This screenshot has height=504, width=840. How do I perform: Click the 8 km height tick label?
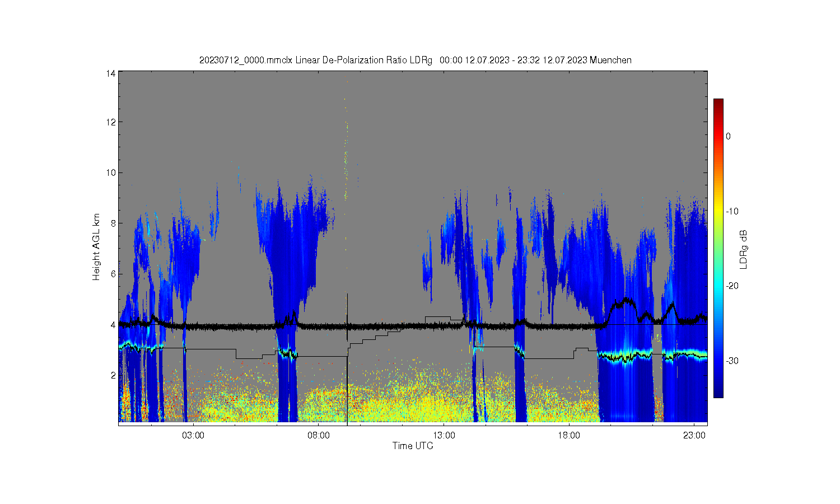(113, 223)
